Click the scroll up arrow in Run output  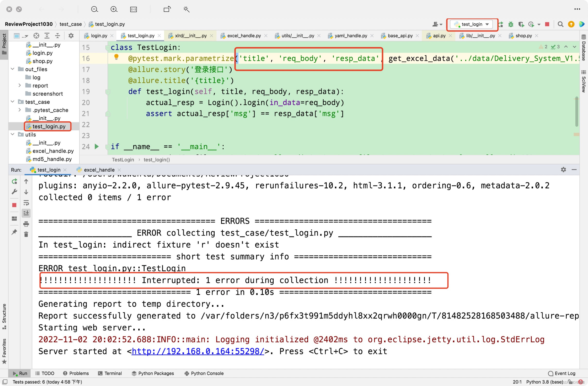coord(27,181)
